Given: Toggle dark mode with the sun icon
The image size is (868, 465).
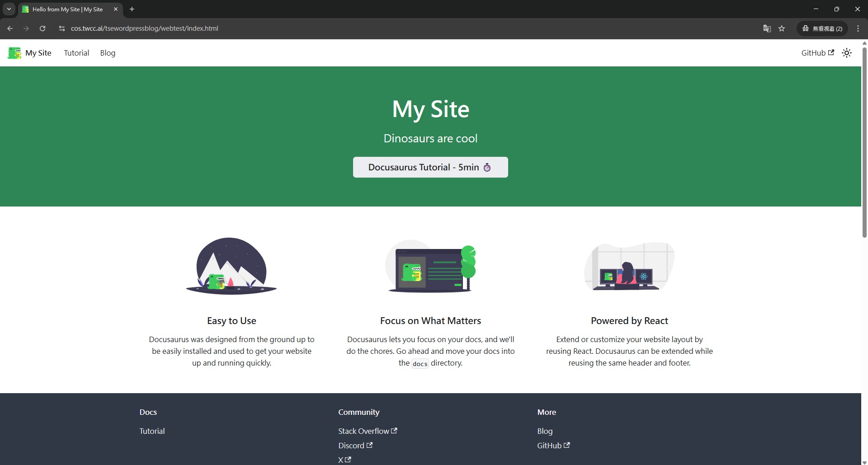Looking at the screenshot, I should (x=847, y=53).
